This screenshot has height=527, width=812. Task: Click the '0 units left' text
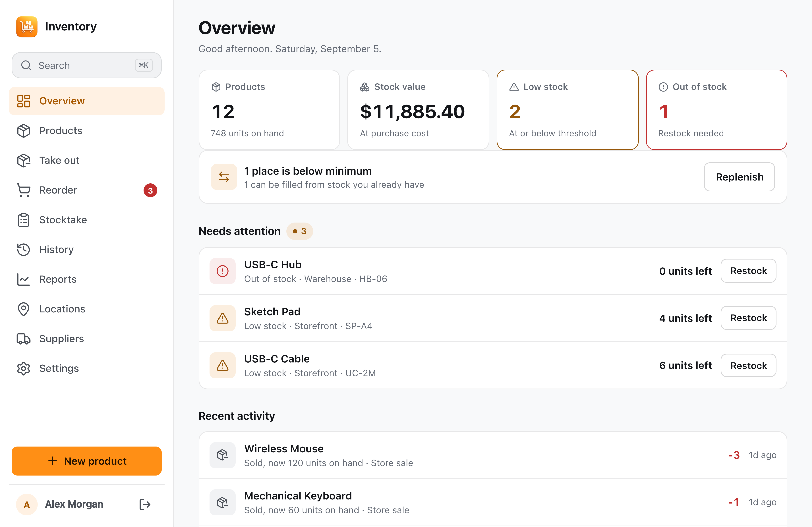[x=685, y=271]
